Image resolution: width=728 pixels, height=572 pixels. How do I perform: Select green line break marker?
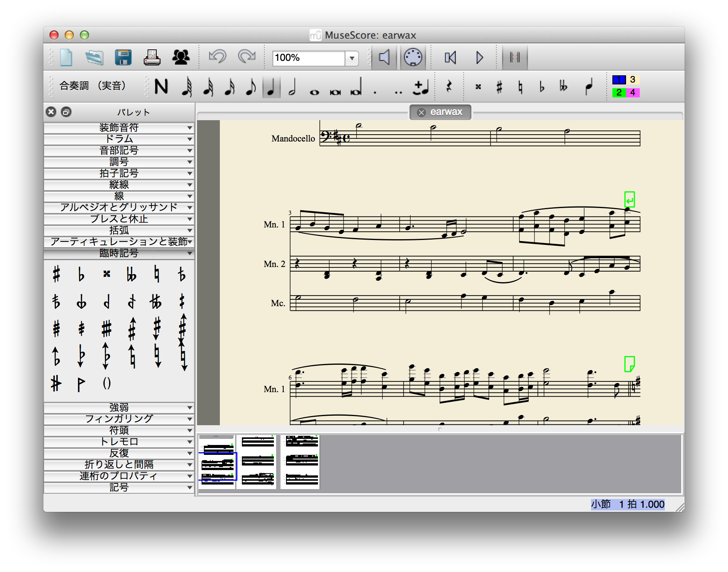coord(629,199)
